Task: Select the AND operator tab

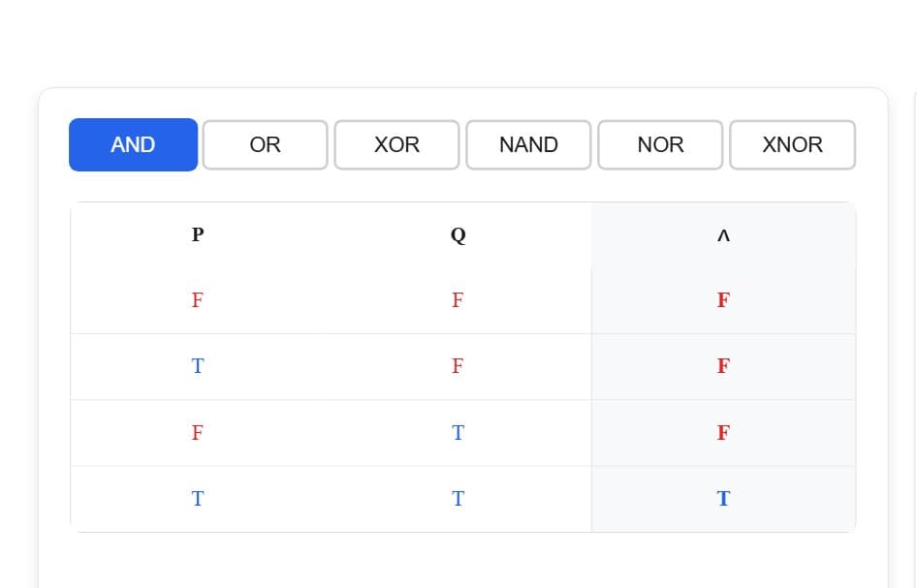Action: coord(133,144)
